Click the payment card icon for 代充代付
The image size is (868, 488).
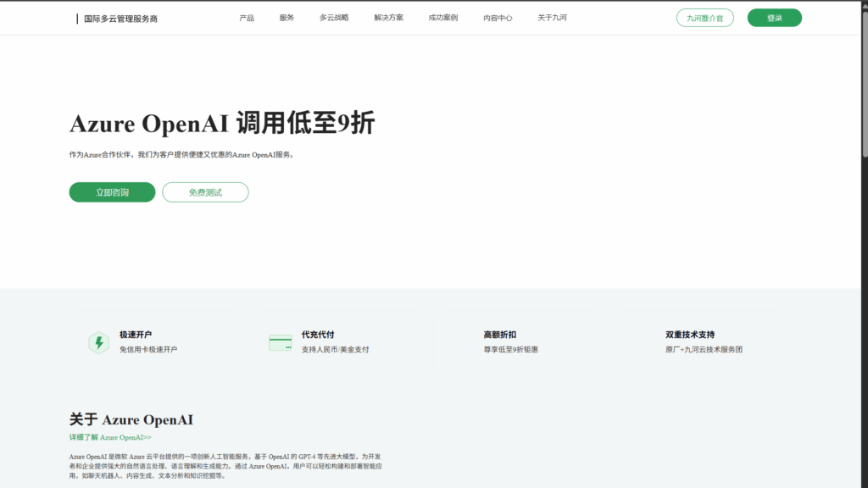[x=280, y=343]
